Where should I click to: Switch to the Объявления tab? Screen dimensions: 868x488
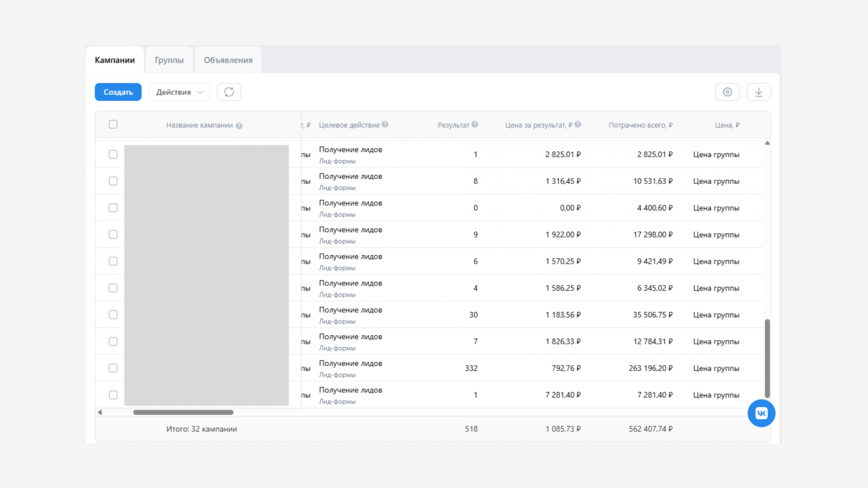[228, 60]
